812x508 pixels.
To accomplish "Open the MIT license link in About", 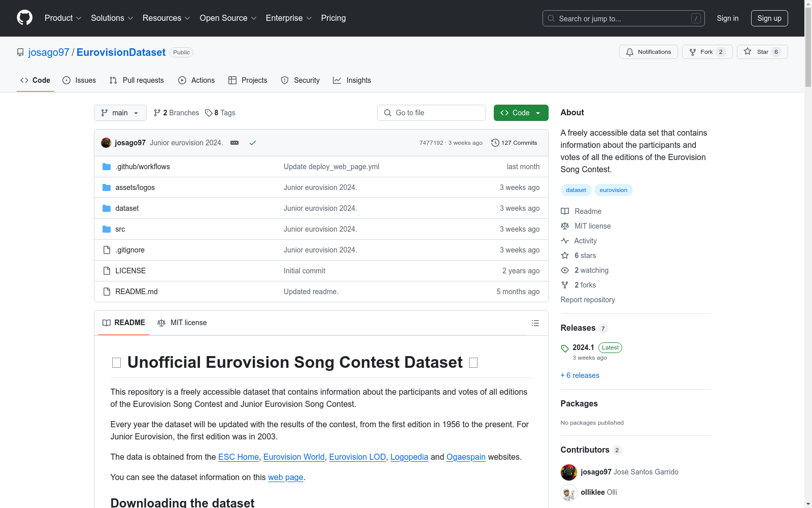I will (x=586, y=226).
